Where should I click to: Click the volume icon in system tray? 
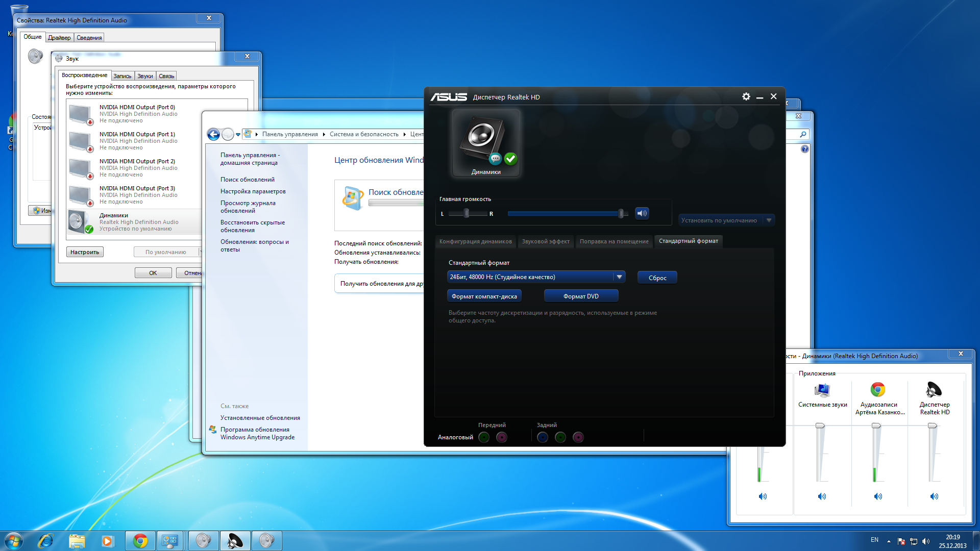926,541
